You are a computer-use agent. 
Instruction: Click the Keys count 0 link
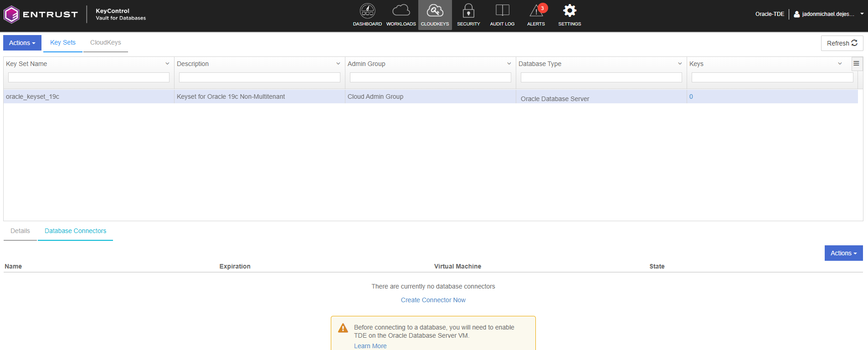691,96
